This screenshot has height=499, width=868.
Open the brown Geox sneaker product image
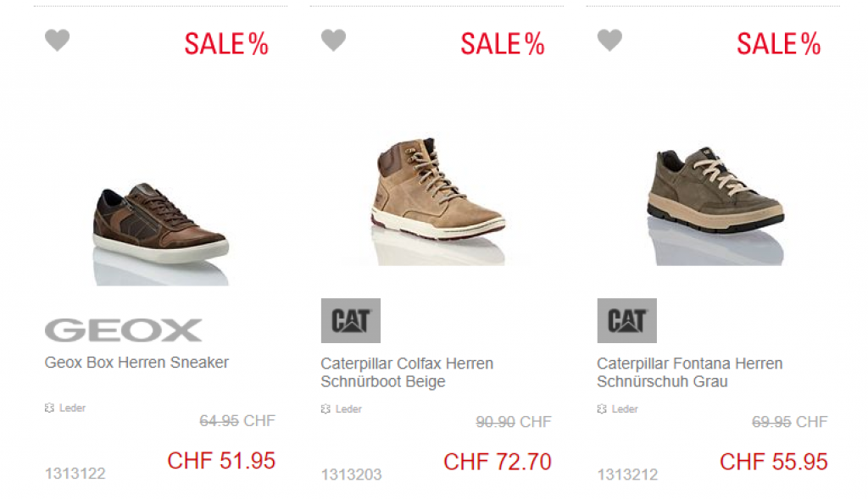(x=159, y=223)
